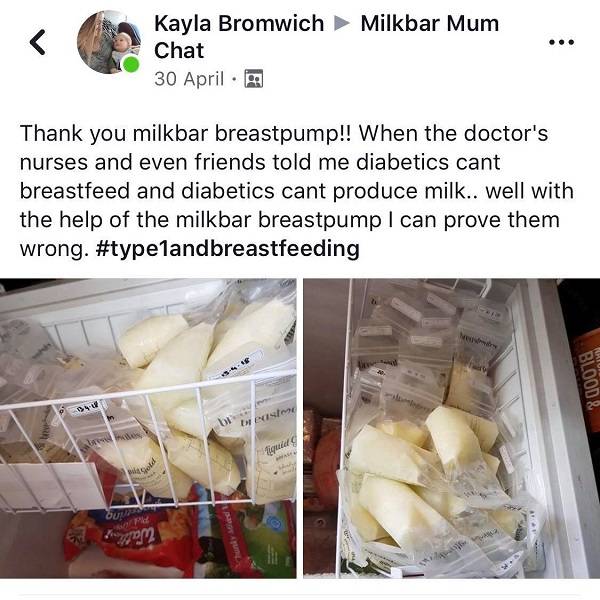Tap the group privacy icon beside date
The image size is (600, 600).
[254, 79]
